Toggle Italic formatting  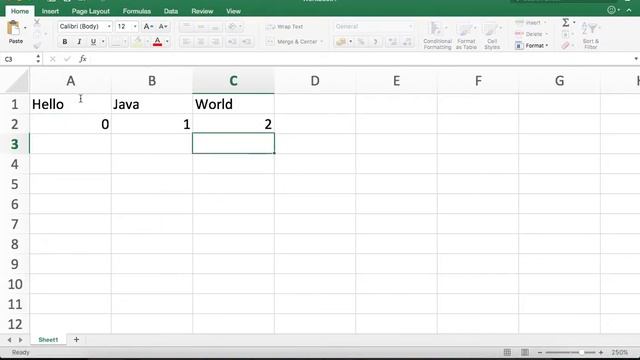79,42
